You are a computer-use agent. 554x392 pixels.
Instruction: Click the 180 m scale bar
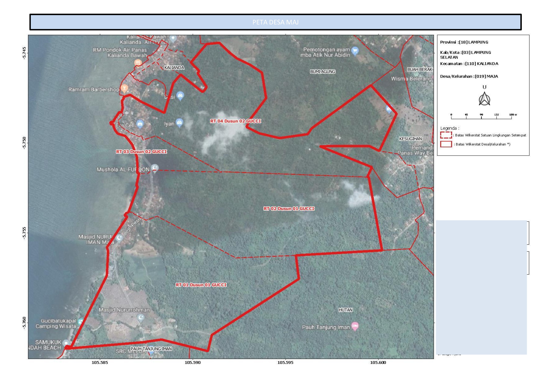click(481, 118)
